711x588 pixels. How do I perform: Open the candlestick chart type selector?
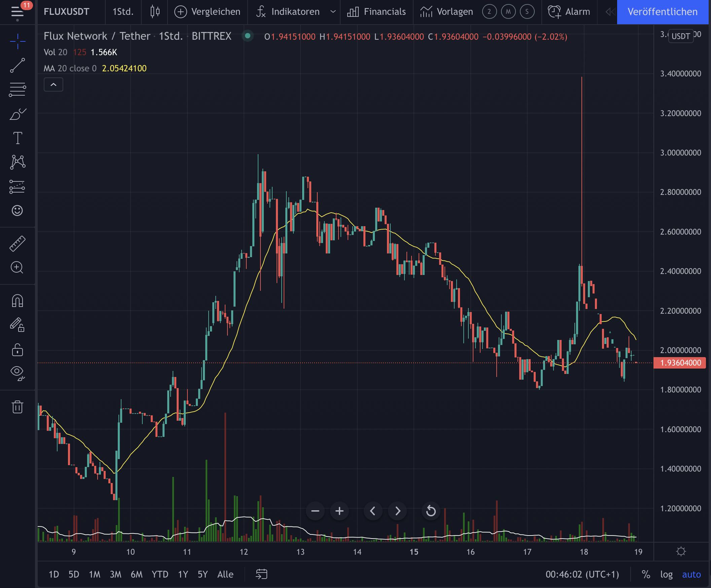click(x=155, y=12)
